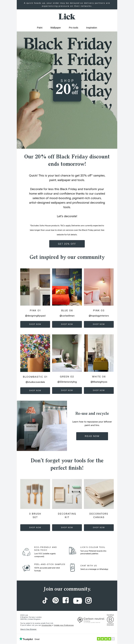Image resolution: width=134 pixels, height=644 pixels.
Task: Open the Paint menu item
Action: pyautogui.click(x=40, y=28)
